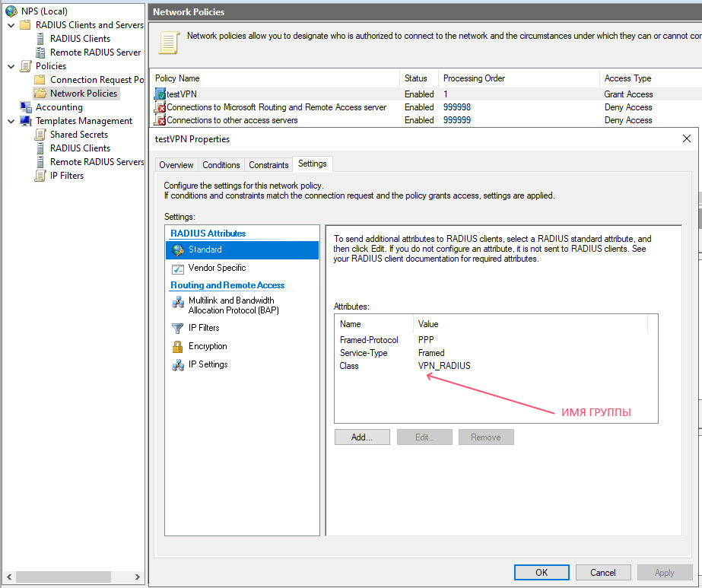Collapse the Templates Management node

[x=11, y=121]
